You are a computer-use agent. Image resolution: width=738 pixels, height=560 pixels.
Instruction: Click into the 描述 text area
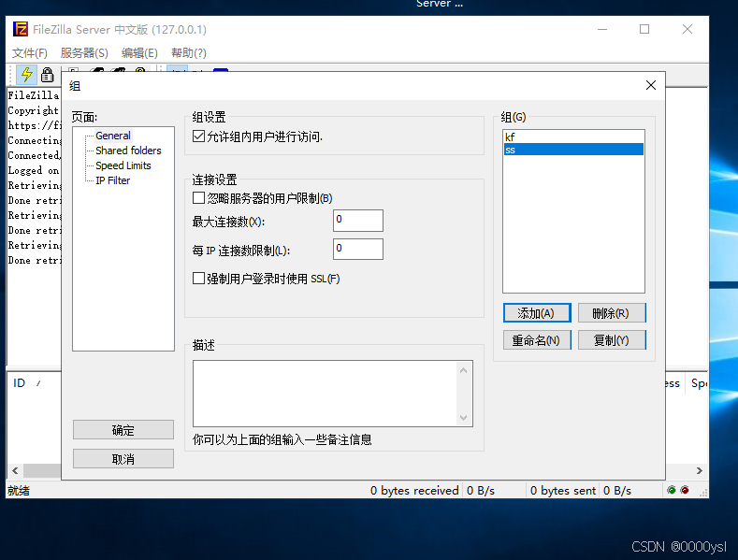325,394
